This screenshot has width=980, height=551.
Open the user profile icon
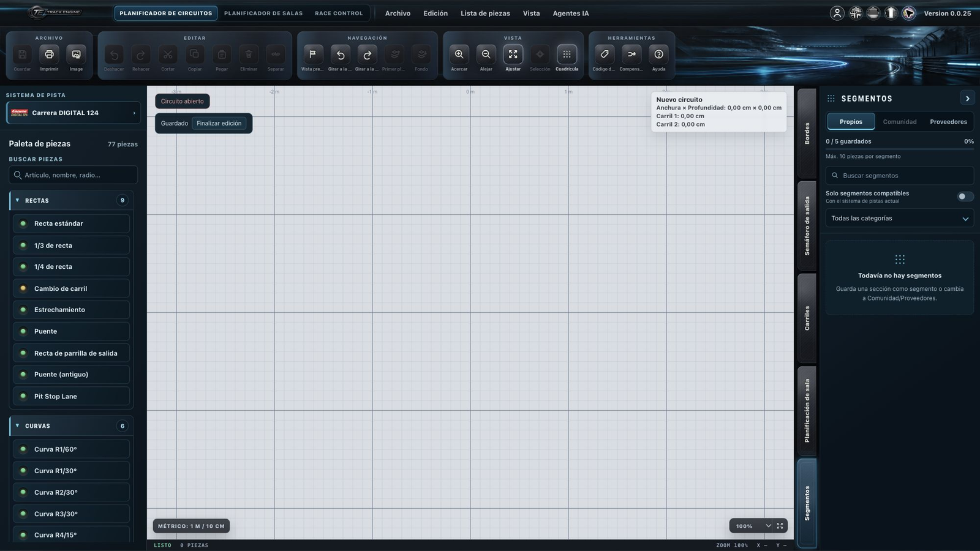(x=837, y=13)
